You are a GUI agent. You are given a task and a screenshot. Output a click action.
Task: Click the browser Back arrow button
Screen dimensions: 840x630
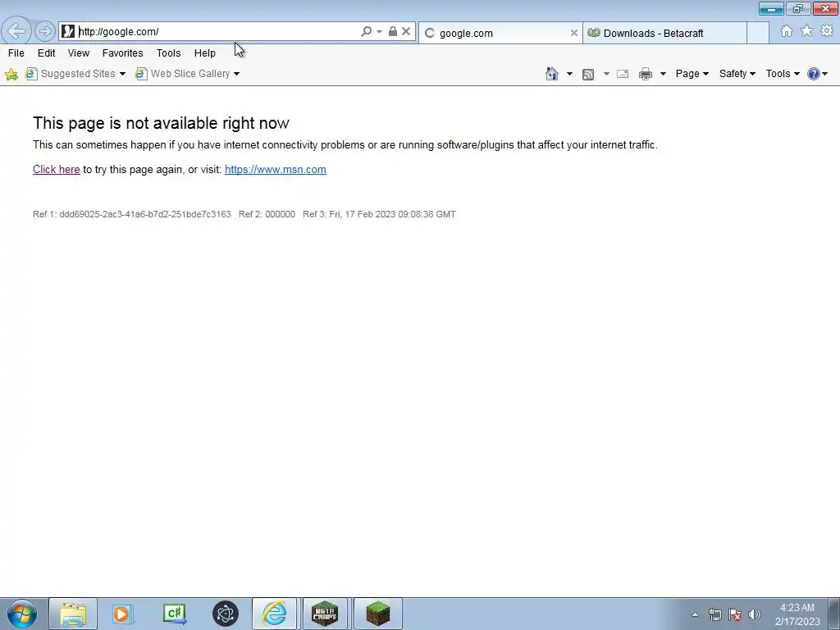click(16, 31)
